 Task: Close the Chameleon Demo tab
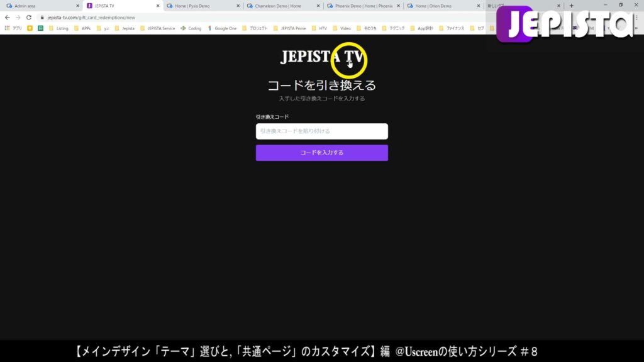(318, 6)
